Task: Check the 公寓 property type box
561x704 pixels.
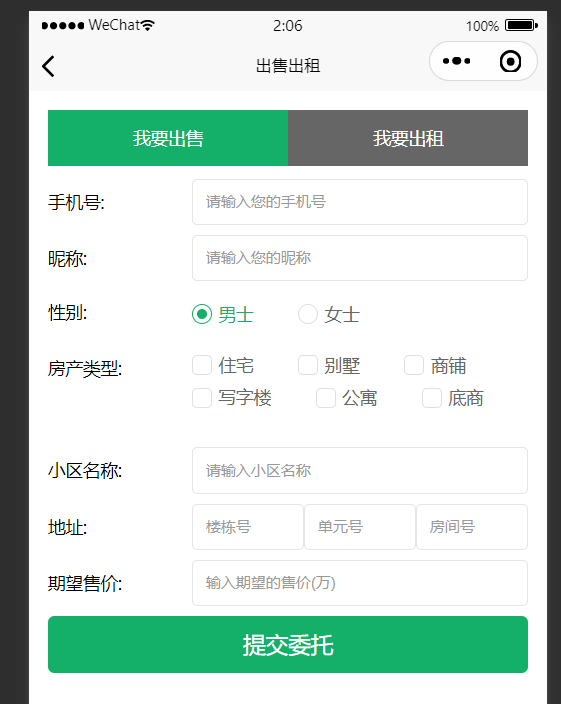Action: [326, 398]
